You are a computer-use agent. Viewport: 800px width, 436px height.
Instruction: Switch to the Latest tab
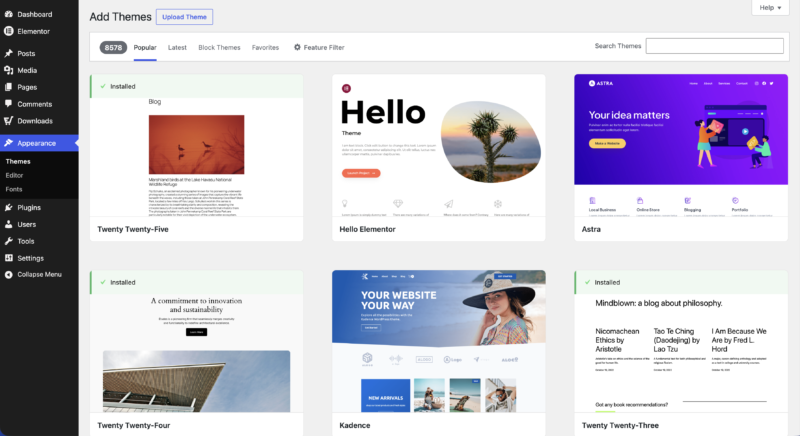coord(177,47)
